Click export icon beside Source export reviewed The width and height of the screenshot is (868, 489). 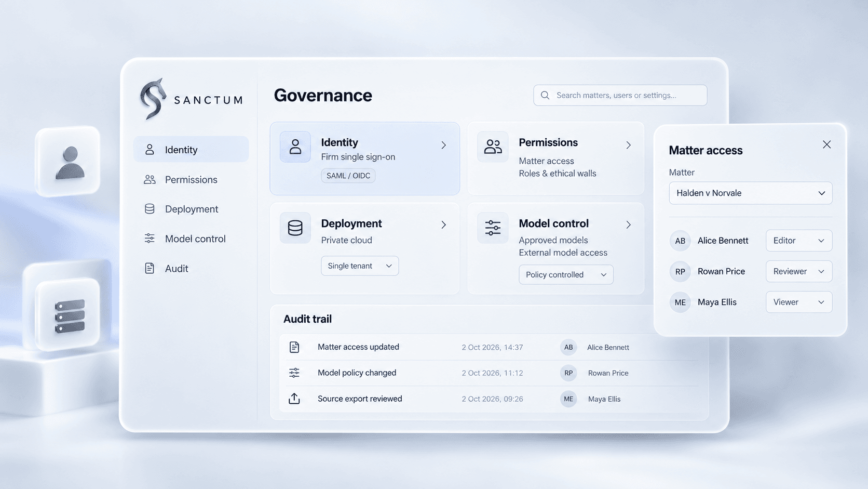[x=294, y=399]
